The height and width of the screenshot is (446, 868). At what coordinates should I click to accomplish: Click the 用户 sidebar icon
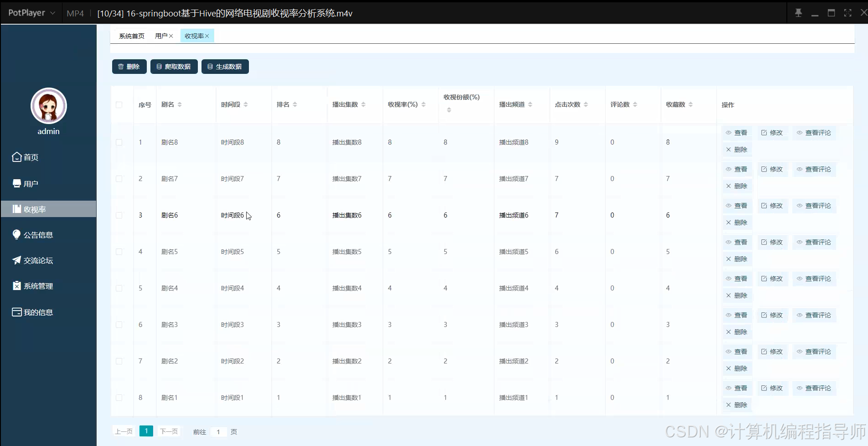(16, 183)
